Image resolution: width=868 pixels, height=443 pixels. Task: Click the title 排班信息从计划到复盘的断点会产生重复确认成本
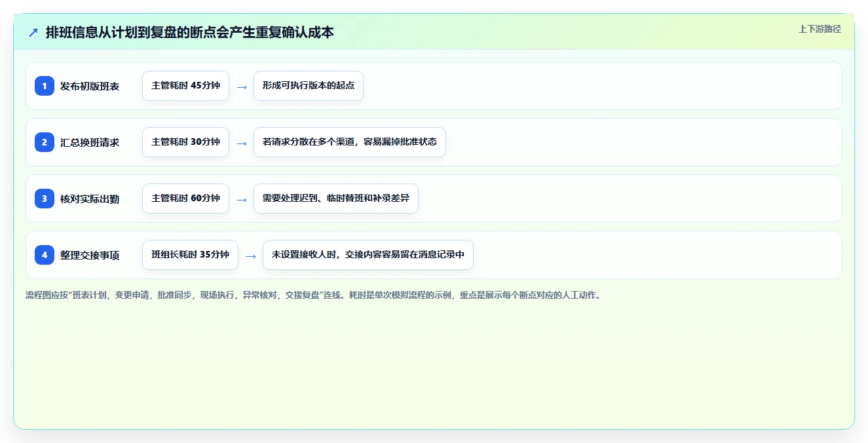tap(190, 33)
